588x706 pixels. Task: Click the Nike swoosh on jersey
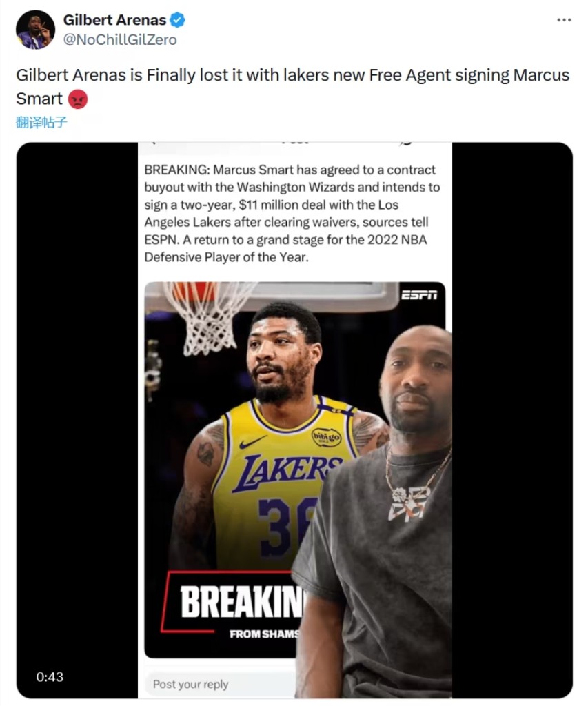tap(252, 442)
